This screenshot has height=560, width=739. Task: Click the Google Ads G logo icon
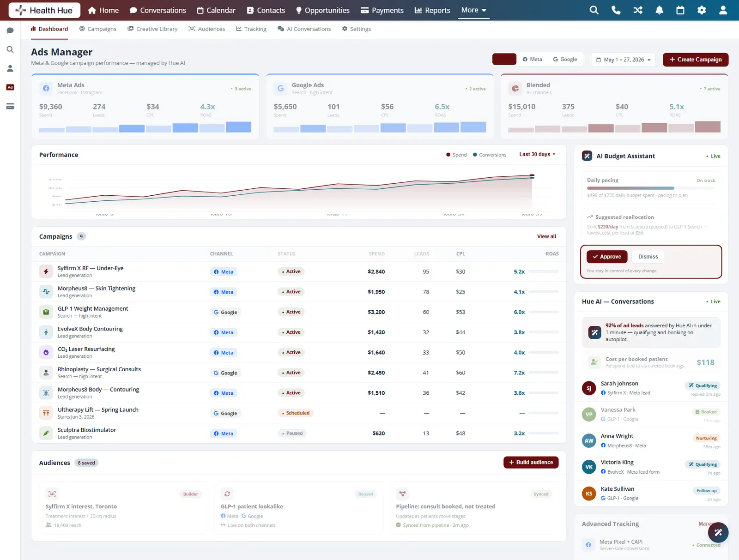click(x=280, y=88)
